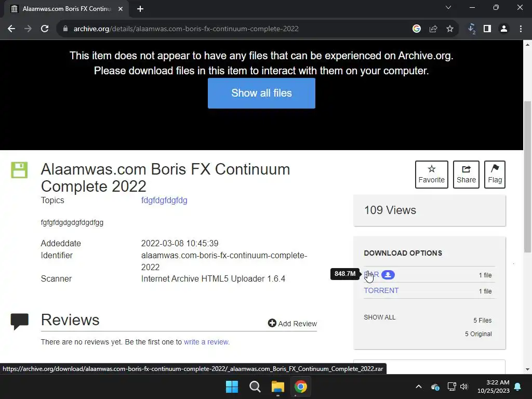
Task: View site security lock info
Action: coord(65,29)
